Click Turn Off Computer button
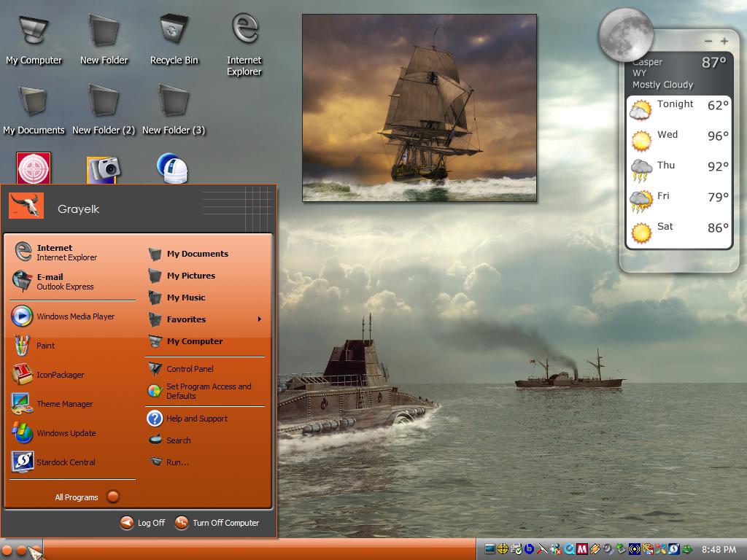747x560 pixels. point(217,523)
